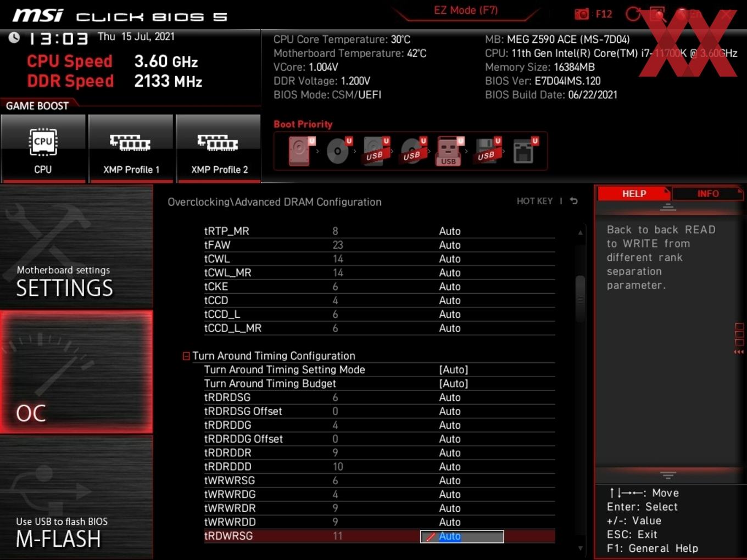This screenshot has height=560, width=747.
Task: Select the tRDRDDR Auto value field
Action: coord(450,453)
